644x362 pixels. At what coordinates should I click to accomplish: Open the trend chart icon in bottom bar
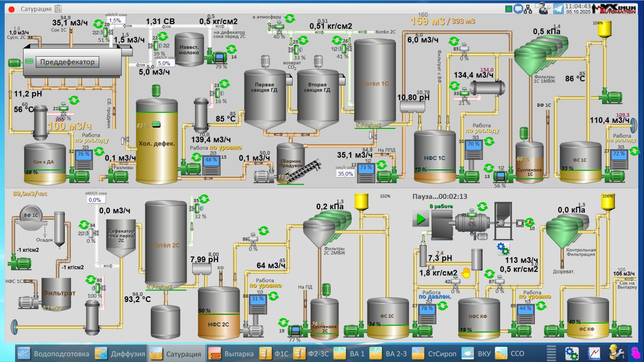tap(594, 353)
